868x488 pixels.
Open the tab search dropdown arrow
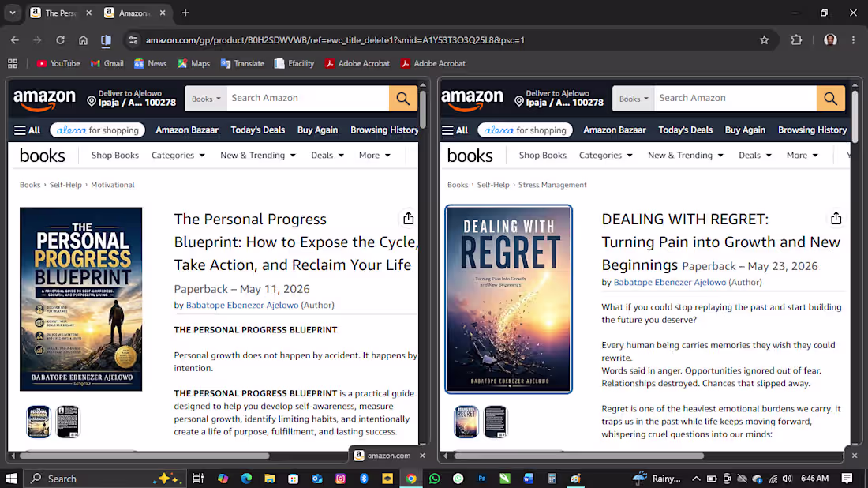click(x=12, y=13)
